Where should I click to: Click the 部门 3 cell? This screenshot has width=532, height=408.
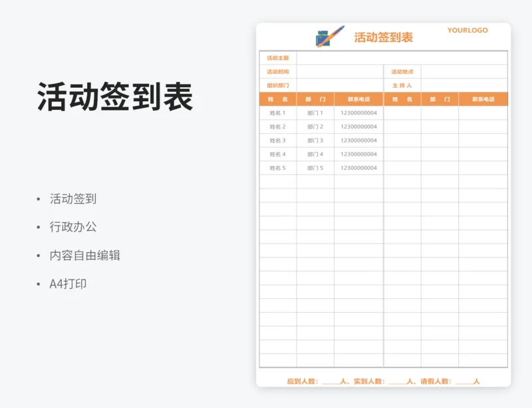click(315, 140)
